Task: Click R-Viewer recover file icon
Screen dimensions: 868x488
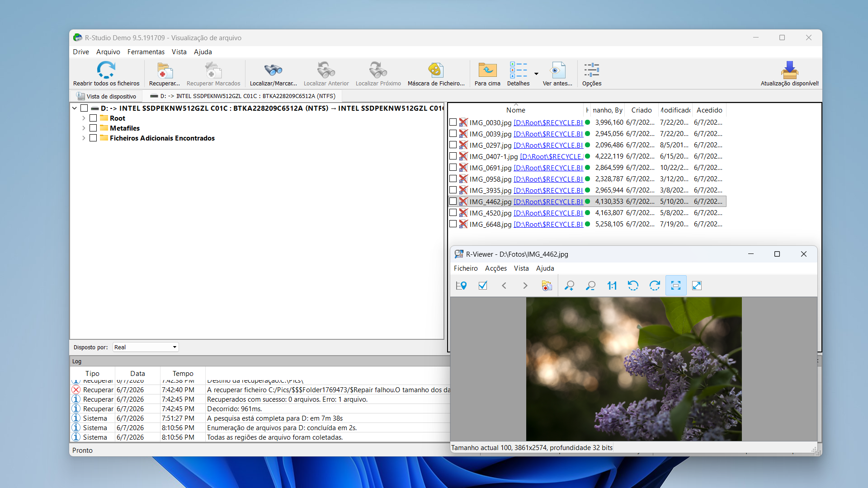Action: [x=547, y=286]
